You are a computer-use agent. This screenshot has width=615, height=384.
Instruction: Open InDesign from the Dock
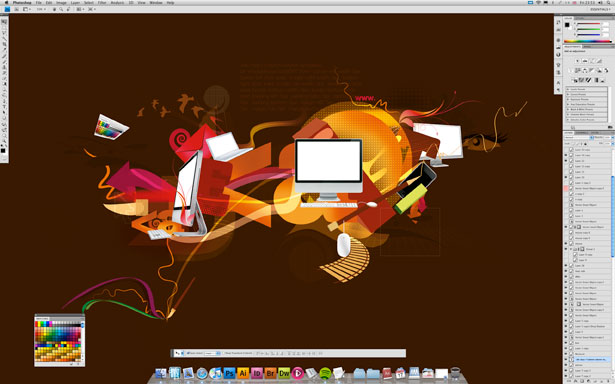pos(257,373)
